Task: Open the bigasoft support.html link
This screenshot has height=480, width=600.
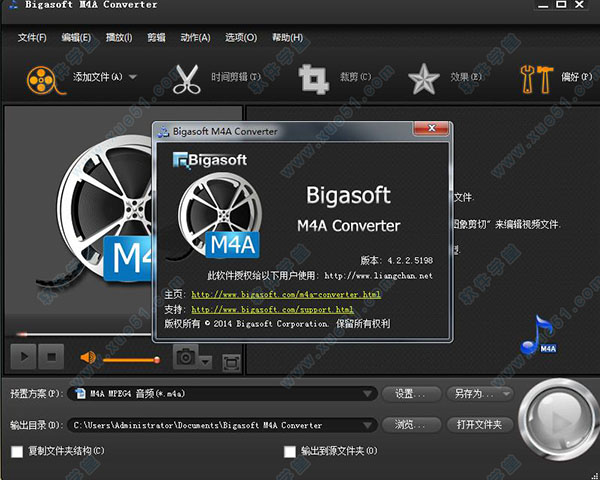Action: 272,309
